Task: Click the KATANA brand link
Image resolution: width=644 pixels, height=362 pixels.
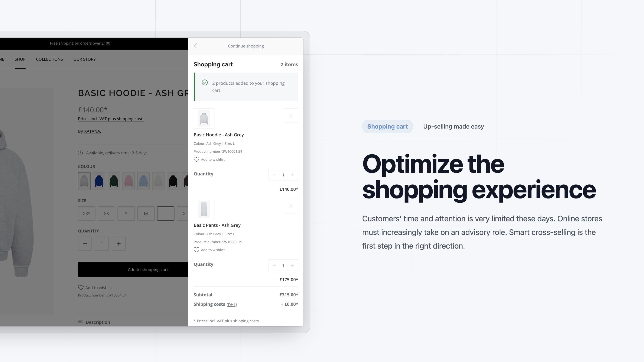Action: [92, 131]
